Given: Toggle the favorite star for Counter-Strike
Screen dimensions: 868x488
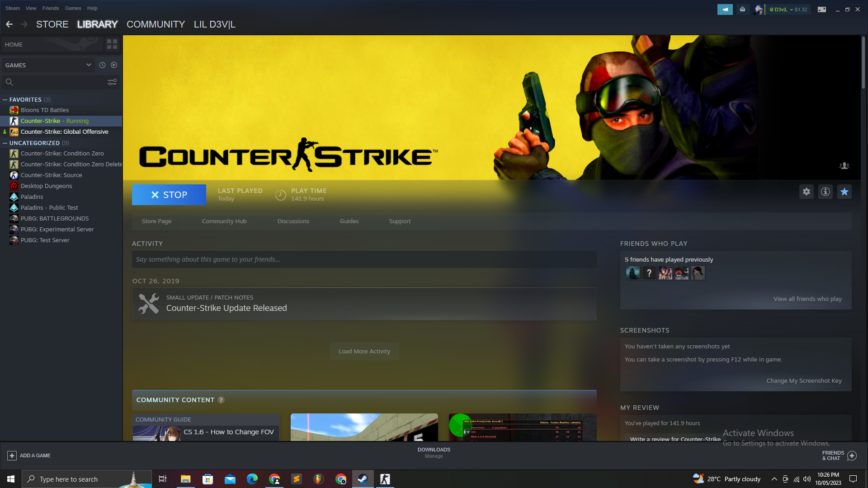Looking at the screenshot, I should coord(844,191).
